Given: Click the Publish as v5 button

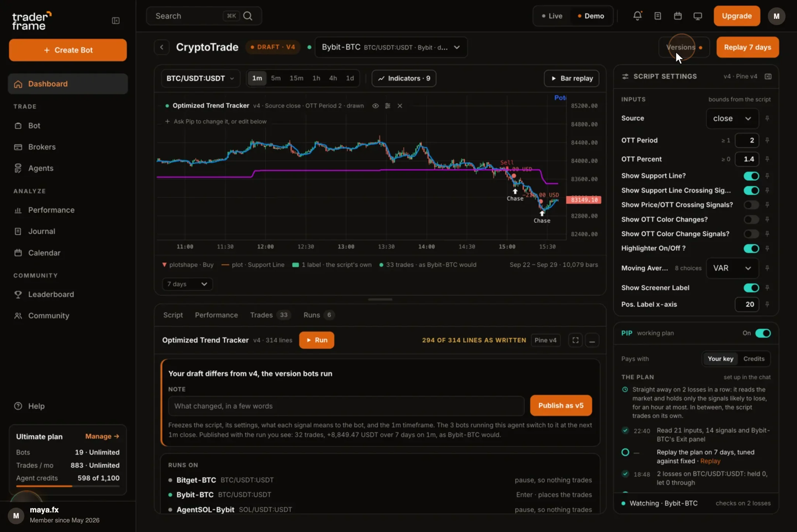Looking at the screenshot, I should (561, 405).
